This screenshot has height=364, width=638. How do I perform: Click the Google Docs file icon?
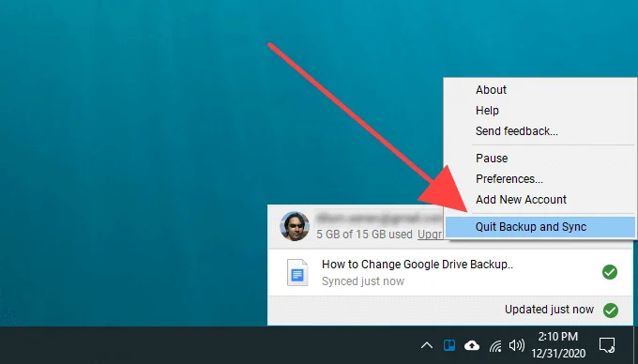click(297, 272)
